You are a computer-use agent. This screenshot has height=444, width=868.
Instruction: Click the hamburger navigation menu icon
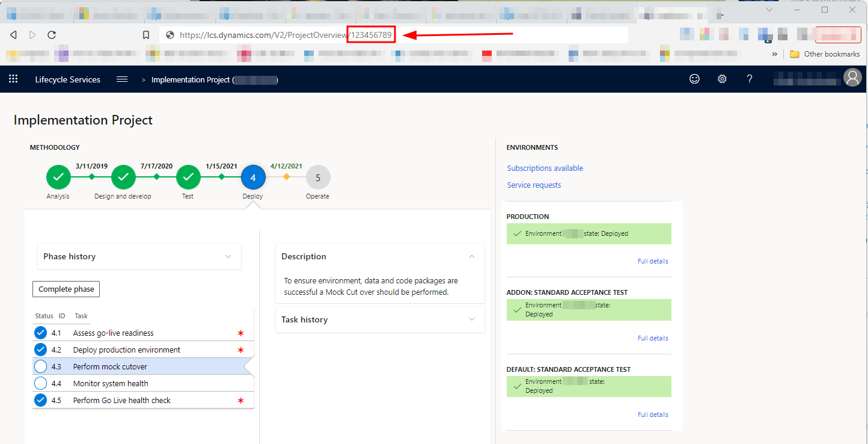[122, 79]
